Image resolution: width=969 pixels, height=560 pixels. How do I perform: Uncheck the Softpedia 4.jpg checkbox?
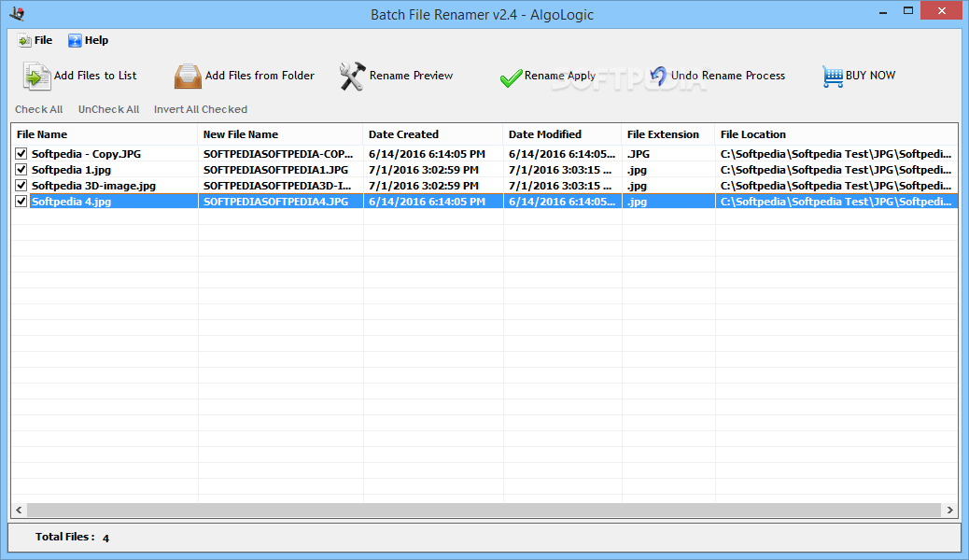(x=21, y=202)
